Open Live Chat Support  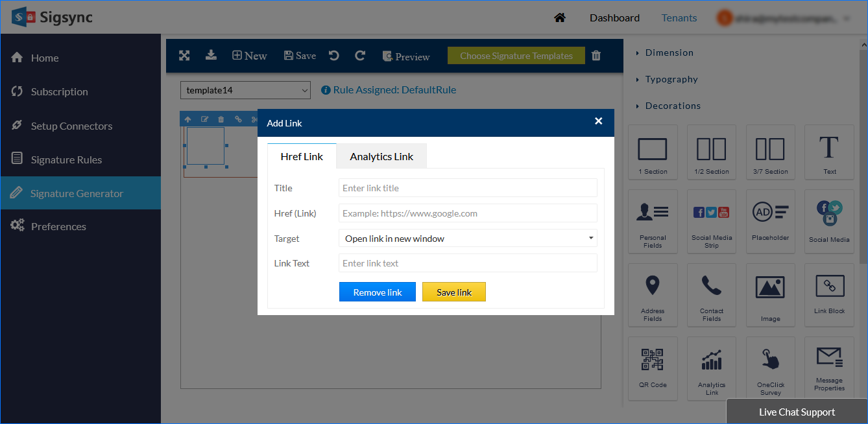[797, 412]
